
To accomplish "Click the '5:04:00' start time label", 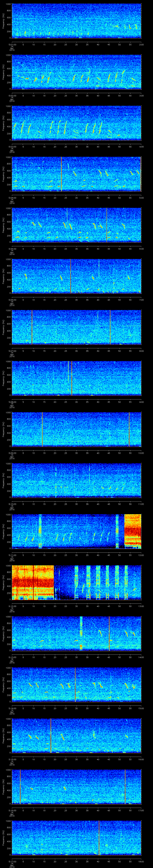I will point(12,197).
